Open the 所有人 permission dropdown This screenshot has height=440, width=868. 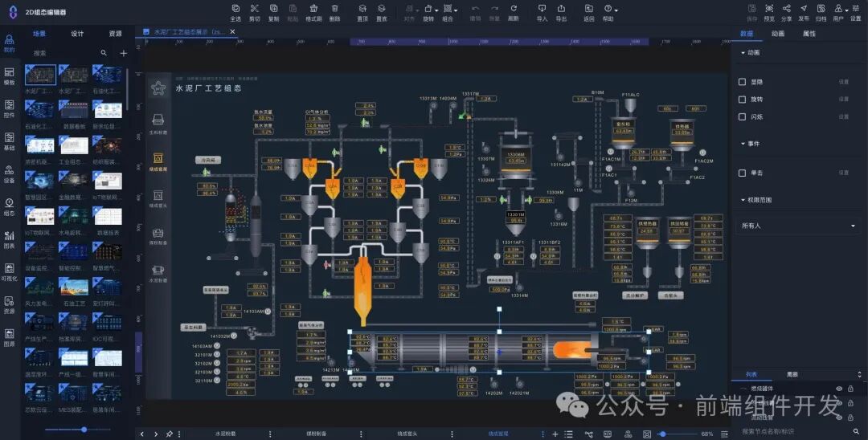[x=799, y=226]
